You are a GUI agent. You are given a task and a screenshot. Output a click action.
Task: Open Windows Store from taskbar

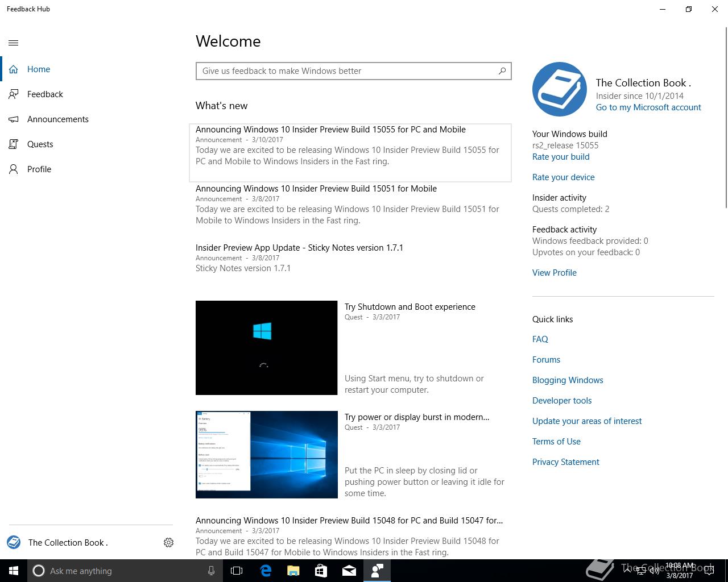tap(321, 571)
